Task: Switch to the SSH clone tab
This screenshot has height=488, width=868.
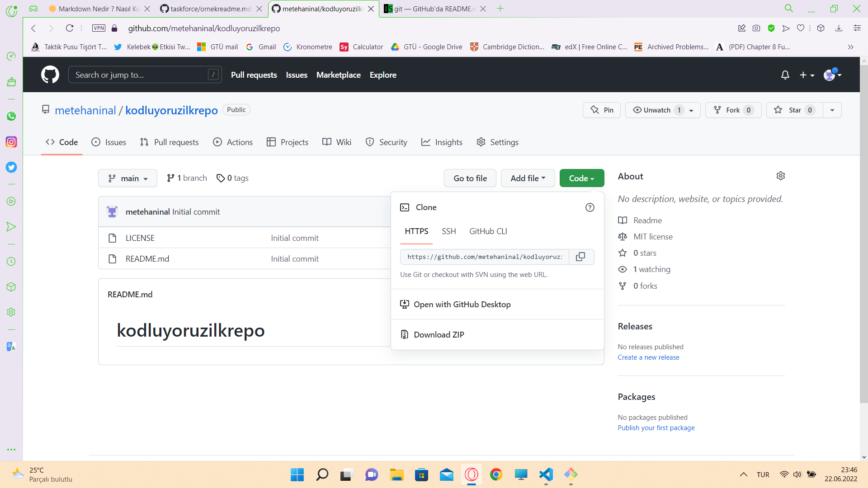Action: (x=448, y=231)
